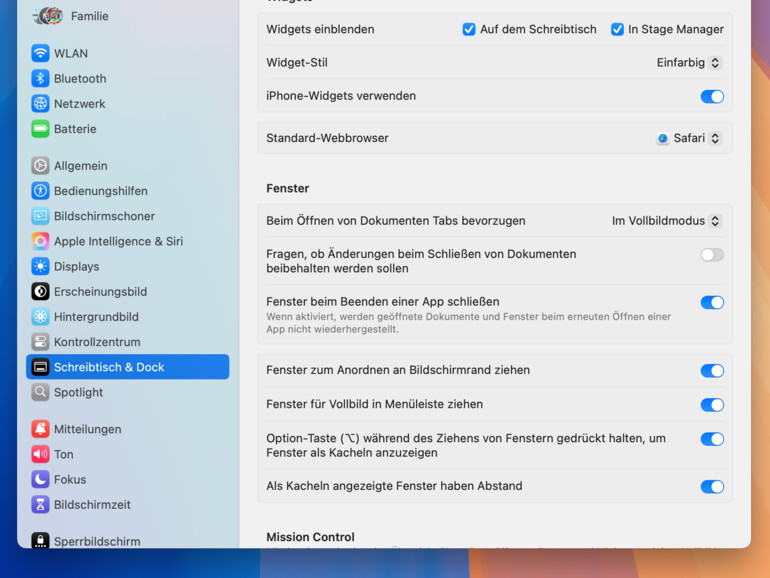Image resolution: width=770 pixels, height=578 pixels.
Task: Open the Batterie pane
Action: (128, 129)
